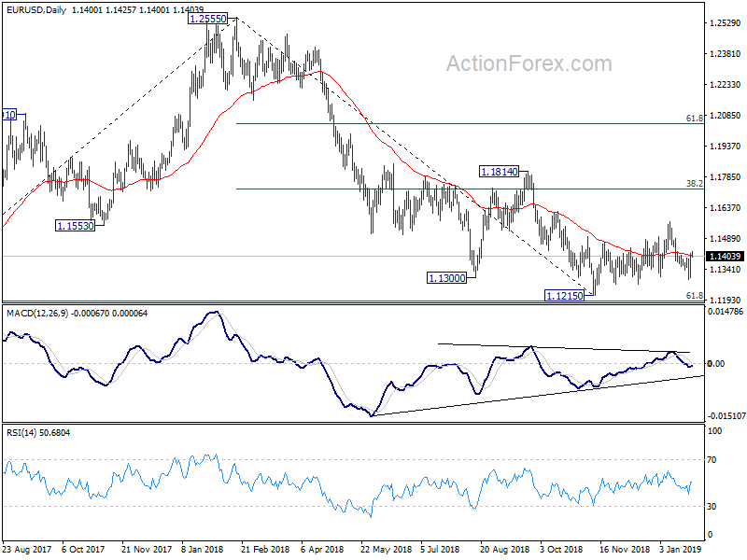The height and width of the screenshot is (560, 747).
Task: Click the 21 Feb 2018 date marker
Action: click(265, 549)
